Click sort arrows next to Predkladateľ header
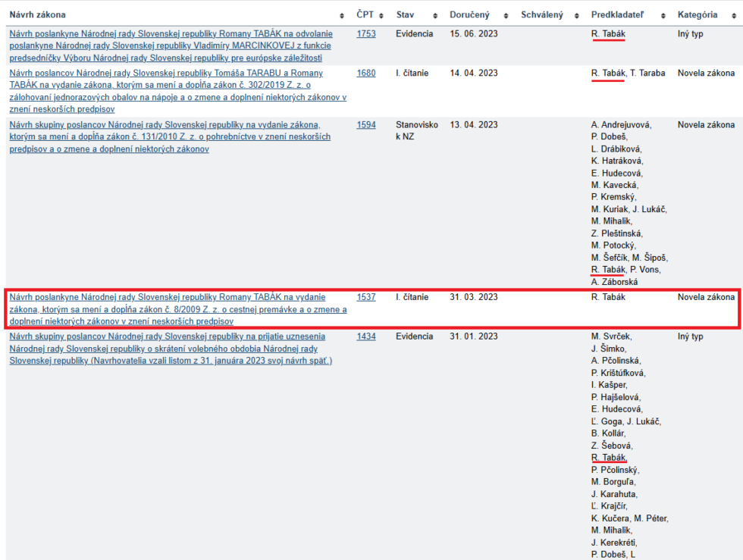743x560 pixels. (x=663, y=16)
